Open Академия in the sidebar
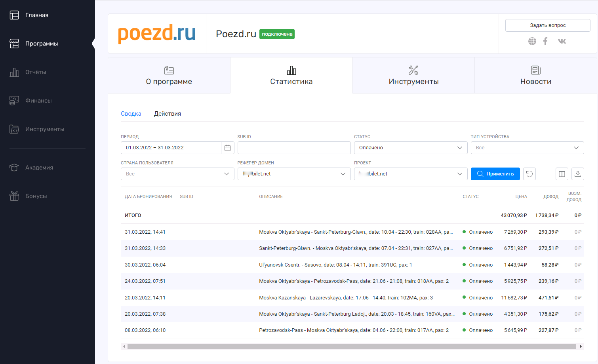598x364 pixels. click(x=39, y=168)
